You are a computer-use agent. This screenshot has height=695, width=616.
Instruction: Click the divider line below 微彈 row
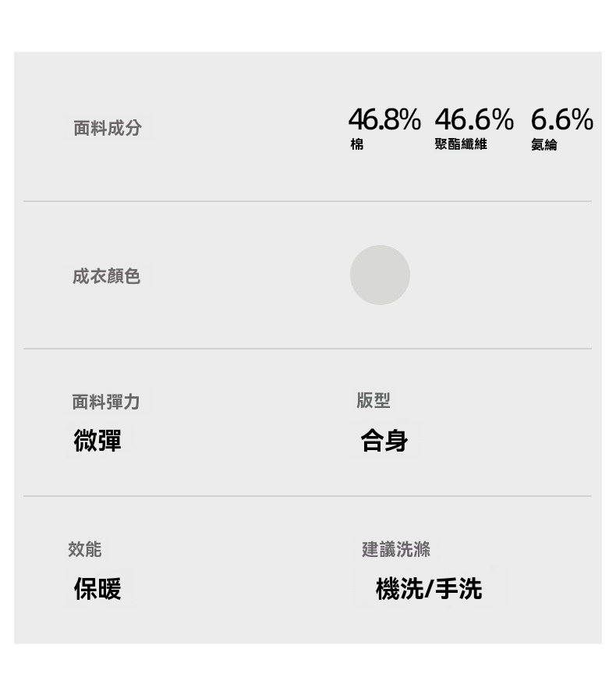pos(307,496)
